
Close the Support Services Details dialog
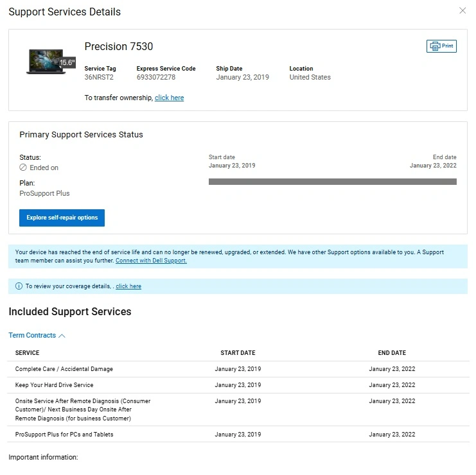click(463, 11)
